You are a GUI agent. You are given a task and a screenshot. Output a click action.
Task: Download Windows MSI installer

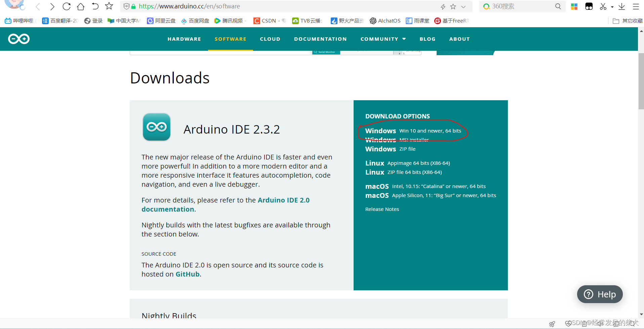(397, 140)
